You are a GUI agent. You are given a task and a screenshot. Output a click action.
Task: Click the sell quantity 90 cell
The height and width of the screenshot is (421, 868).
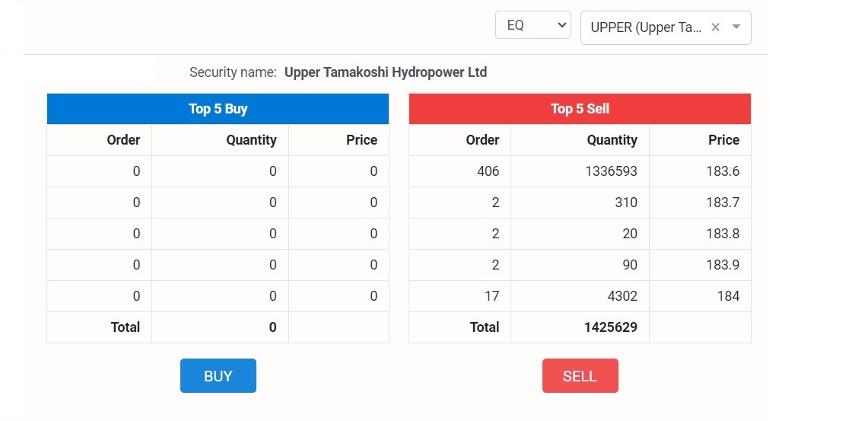click(580, 265)
